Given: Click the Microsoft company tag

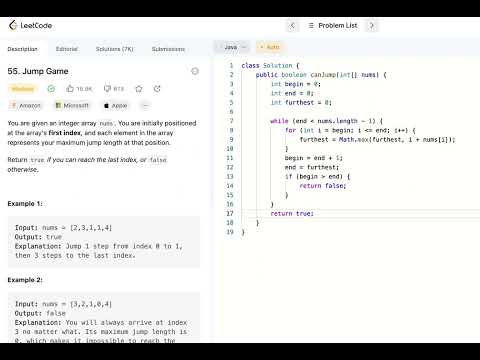Looking at the screenshot, I should click(x=72, y=106).
